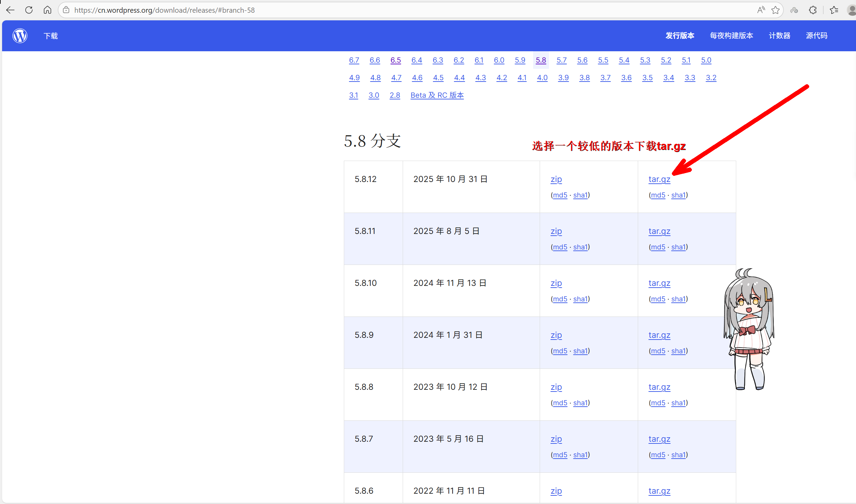Viewport: 856px width, 504px height.
Task: Jump to 6.7 branch link
Action: pos(354,60)
